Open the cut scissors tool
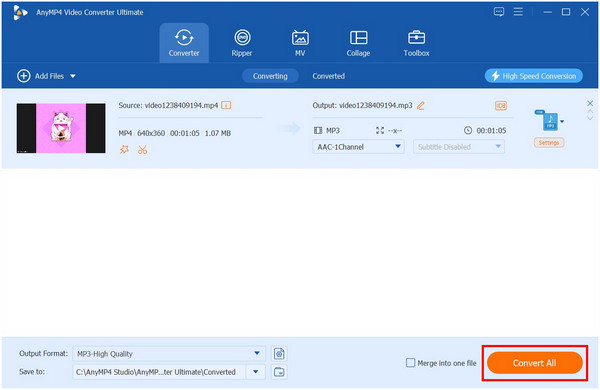The height and width of the screenshot is (390, 600). coord(143,150)
